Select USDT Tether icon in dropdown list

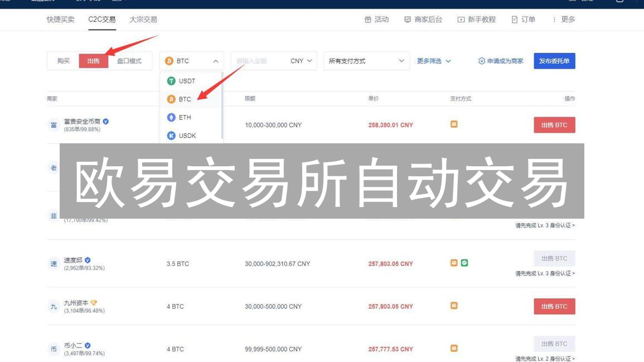(171, 81)
